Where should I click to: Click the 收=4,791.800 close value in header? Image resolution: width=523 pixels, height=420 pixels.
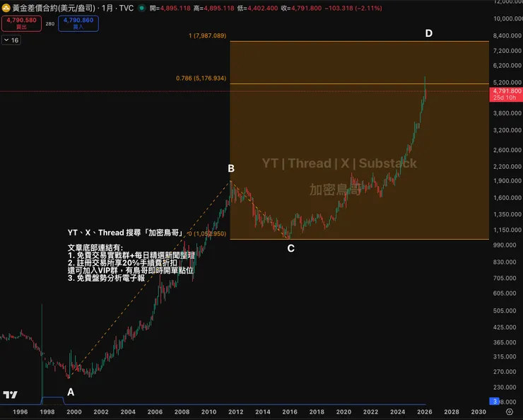pyautogui.click(x=301, y=8)
